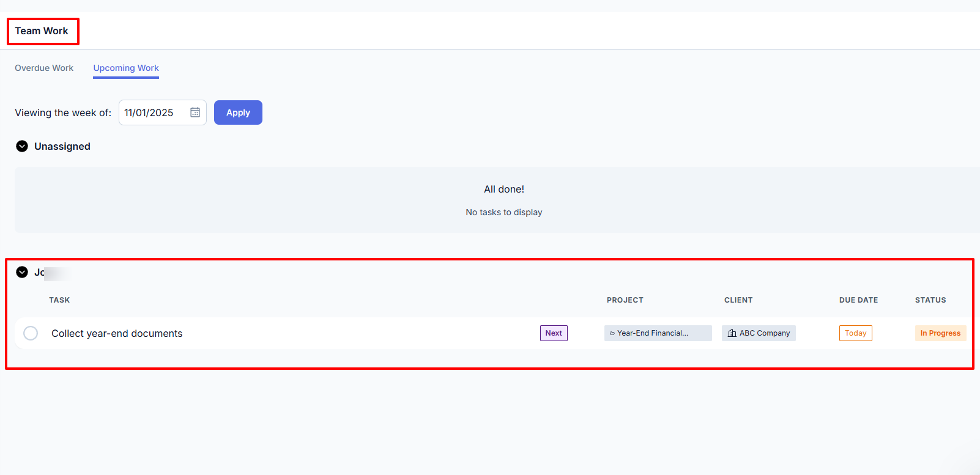Viewport: 980px width, 475px height.
Task: Click the week date input field 11/01/2025
Action: point(163,112)
